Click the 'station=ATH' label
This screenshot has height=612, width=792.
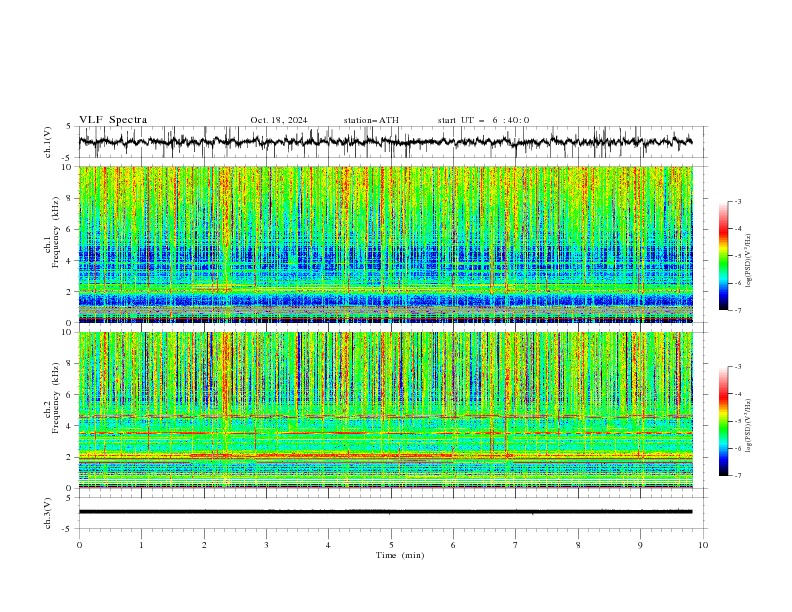click(x=371, y=120)
